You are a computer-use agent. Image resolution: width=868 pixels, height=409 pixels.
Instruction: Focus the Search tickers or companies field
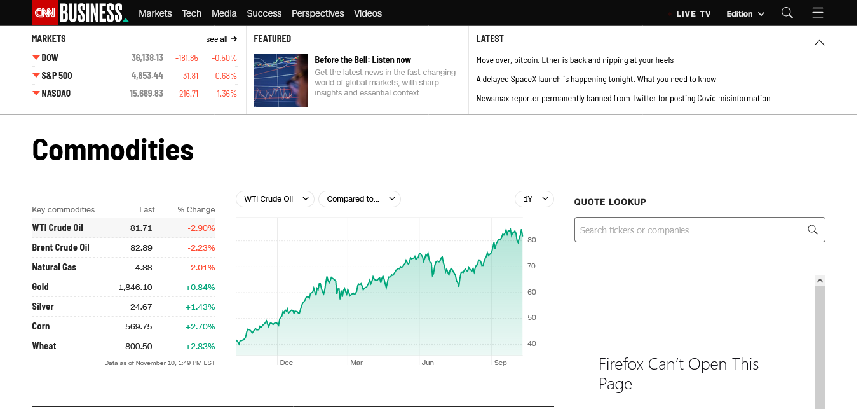(x=689, y=230)
